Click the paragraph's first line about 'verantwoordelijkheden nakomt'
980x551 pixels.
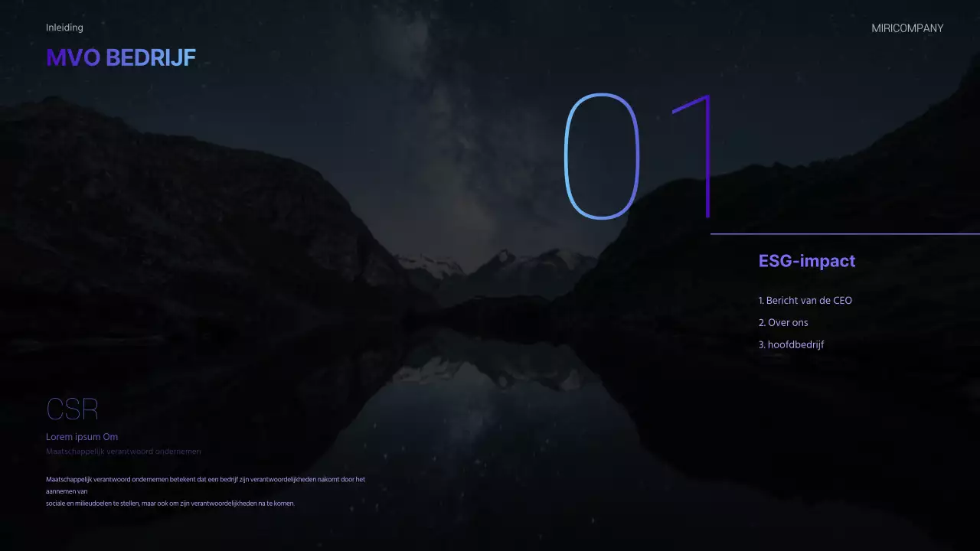point(205,479)
